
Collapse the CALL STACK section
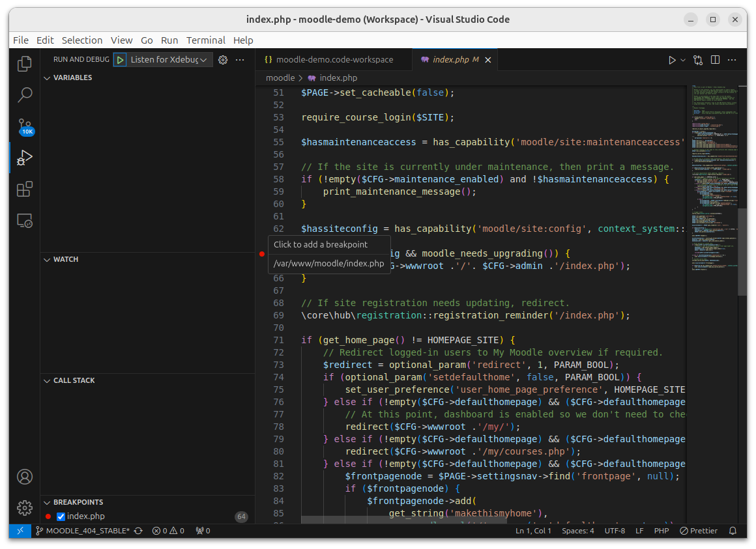[69, 380]
